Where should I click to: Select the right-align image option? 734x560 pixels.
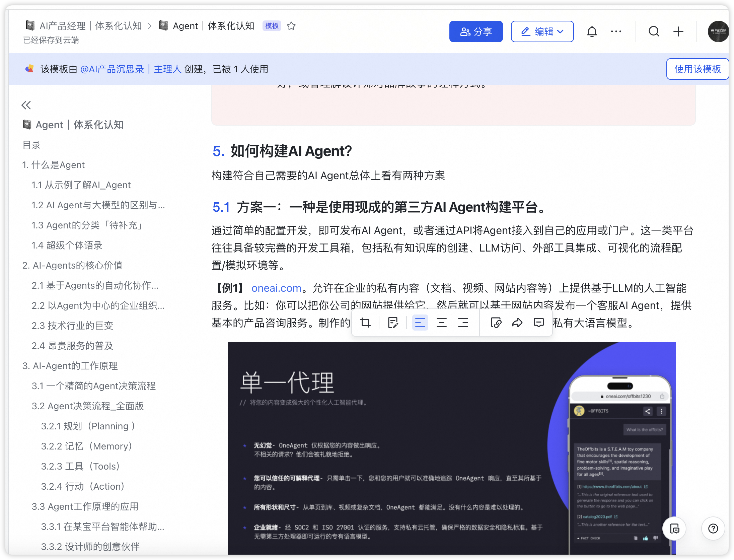(x=463, y=323)
